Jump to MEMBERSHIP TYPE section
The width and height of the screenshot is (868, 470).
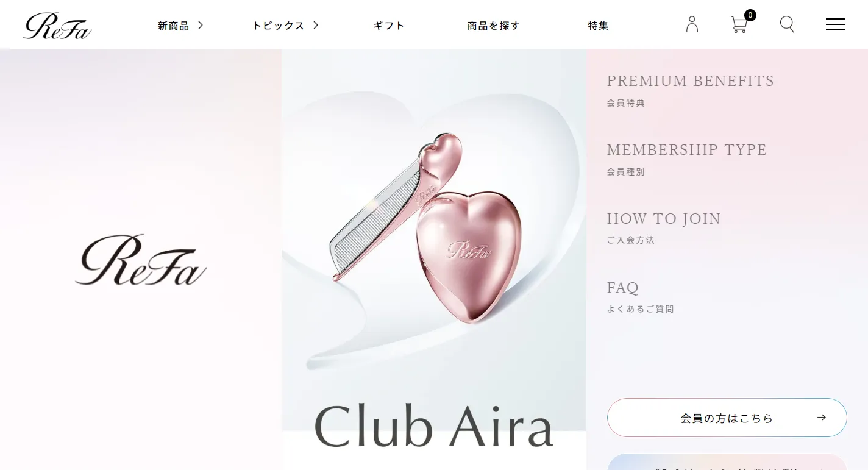(687, 159)
